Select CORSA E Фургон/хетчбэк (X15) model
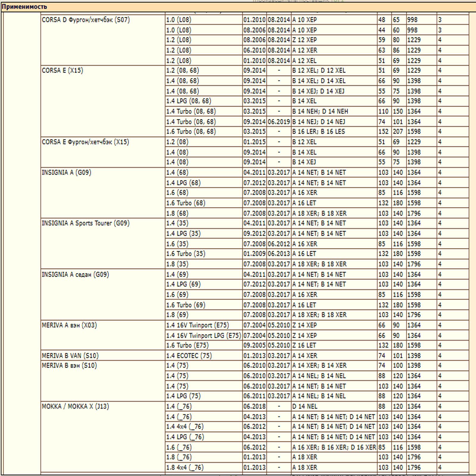476x476 pixels. coord(85,142)
